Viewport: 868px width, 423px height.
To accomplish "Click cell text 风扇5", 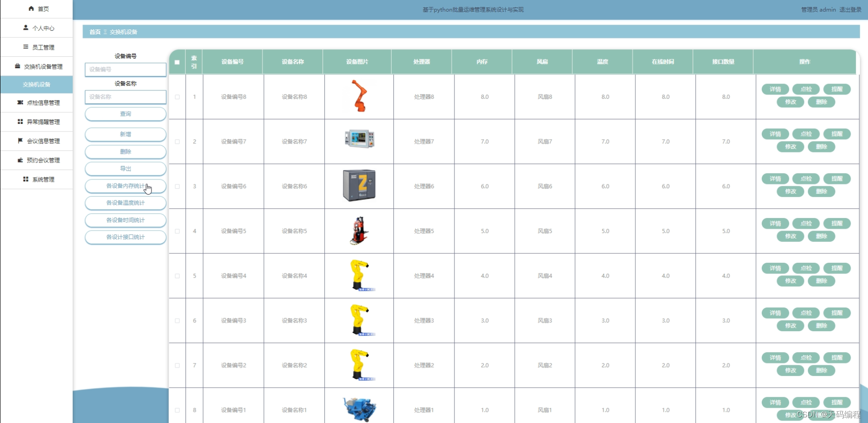I will tap(544, 231).
